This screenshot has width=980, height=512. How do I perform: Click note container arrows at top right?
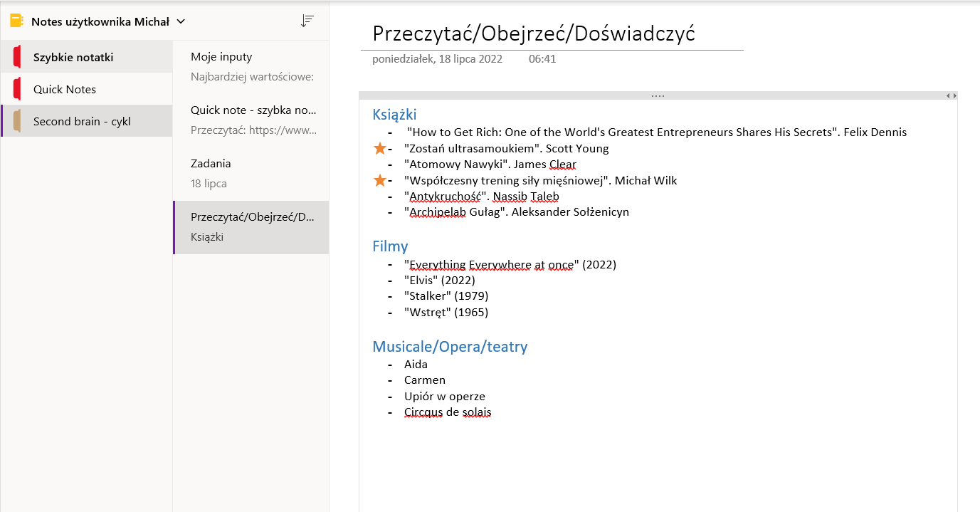click(951, 95)
